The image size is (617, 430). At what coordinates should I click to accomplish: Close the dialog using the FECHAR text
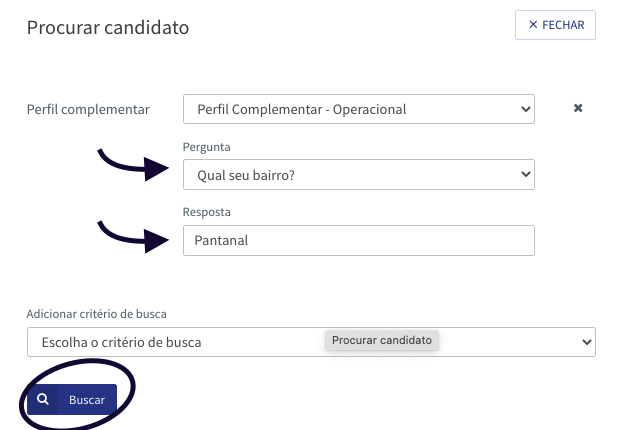[x=563, y=25]
